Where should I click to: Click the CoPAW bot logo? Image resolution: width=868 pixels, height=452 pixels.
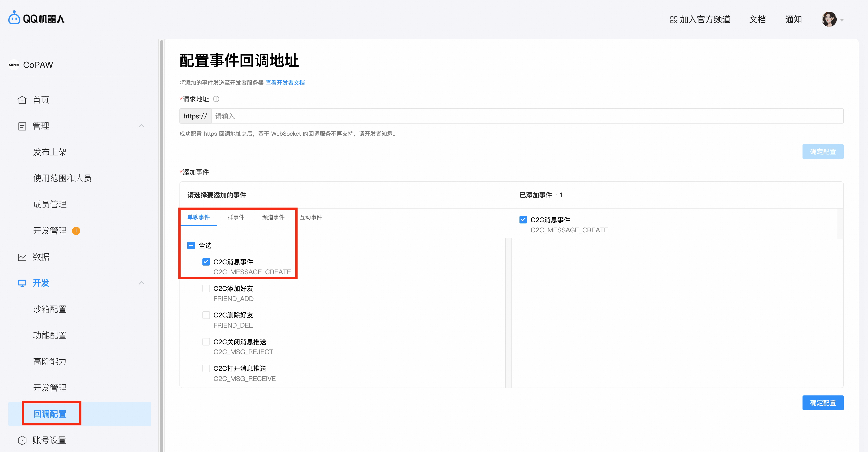coord(14,65)
